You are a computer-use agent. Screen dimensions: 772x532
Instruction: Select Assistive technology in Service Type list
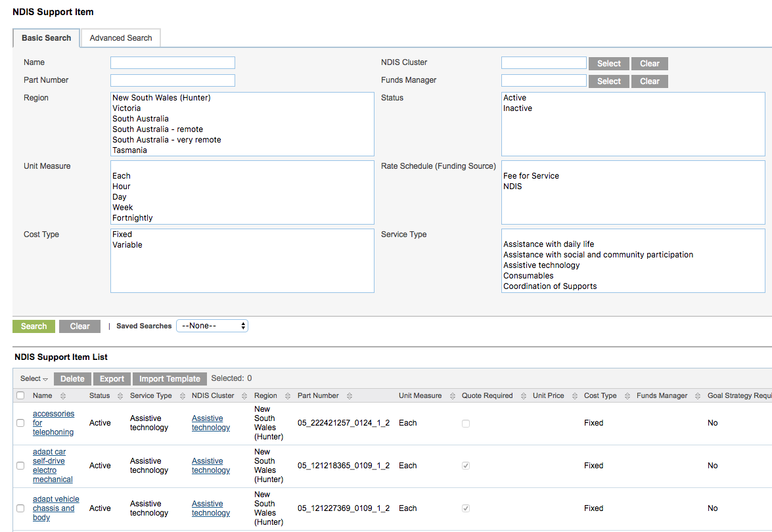pyautogui.click(x=541, y=265)
